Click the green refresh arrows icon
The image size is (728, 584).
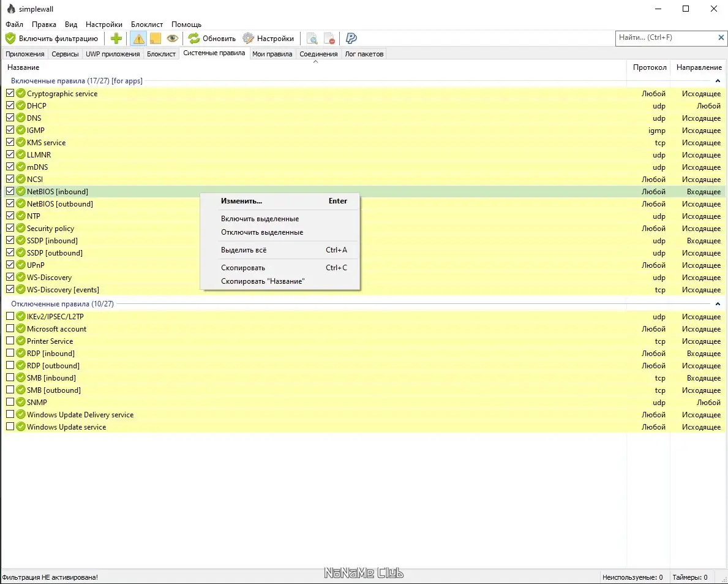pyautogui.click(x=194, y=39)
